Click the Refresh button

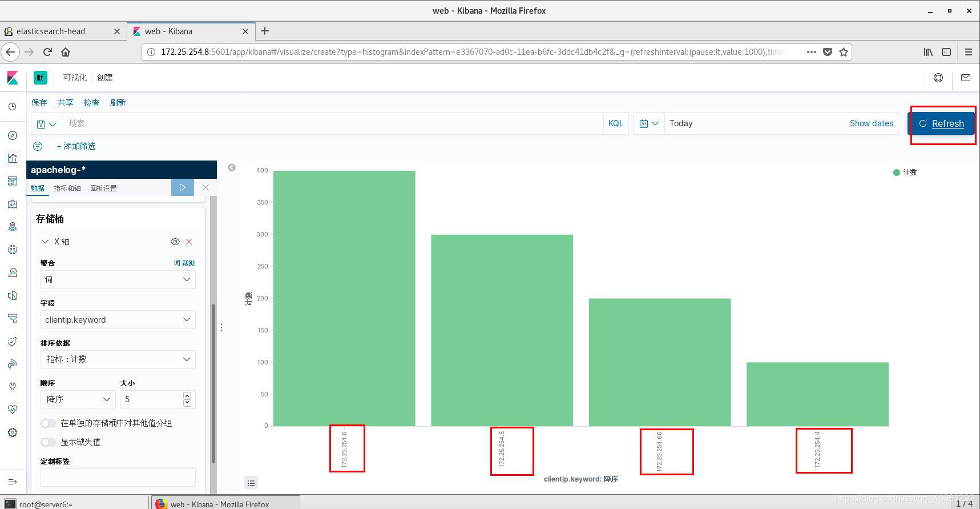(941, 123)
